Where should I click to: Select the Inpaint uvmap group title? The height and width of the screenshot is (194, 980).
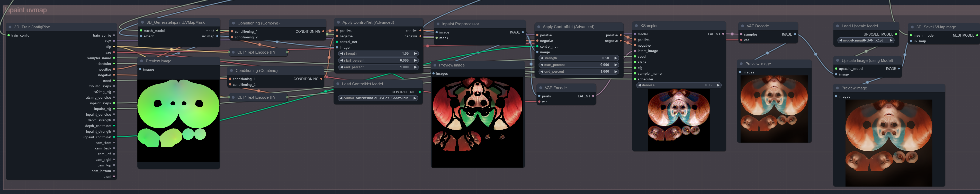pyautogui.click(x=25, y=10)
